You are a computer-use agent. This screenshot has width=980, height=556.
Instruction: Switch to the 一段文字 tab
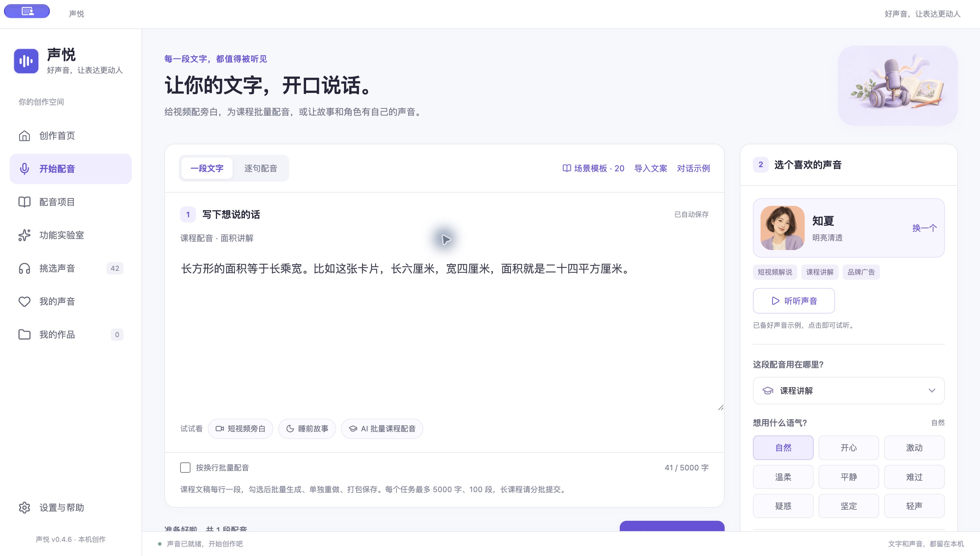tap(207, 169)
